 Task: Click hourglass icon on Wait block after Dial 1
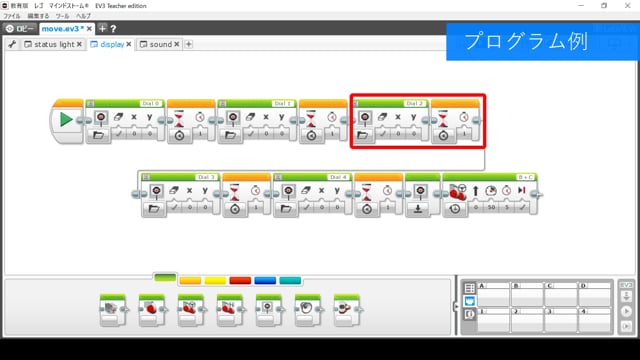point(311,118)
